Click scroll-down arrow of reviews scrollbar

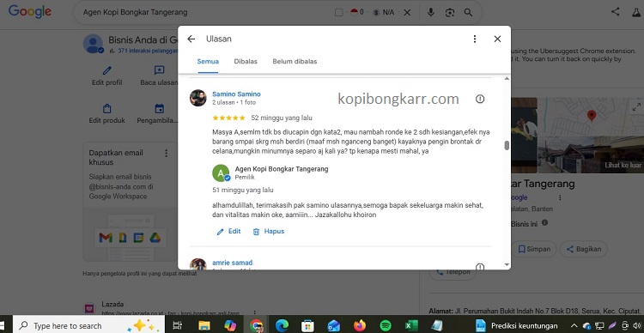(507, 265)
